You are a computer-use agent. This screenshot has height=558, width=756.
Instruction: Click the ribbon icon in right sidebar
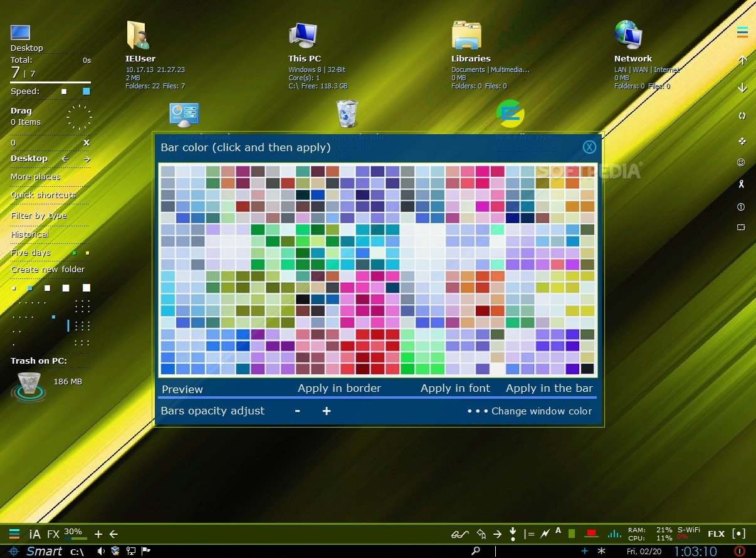[x=741, y=184]
